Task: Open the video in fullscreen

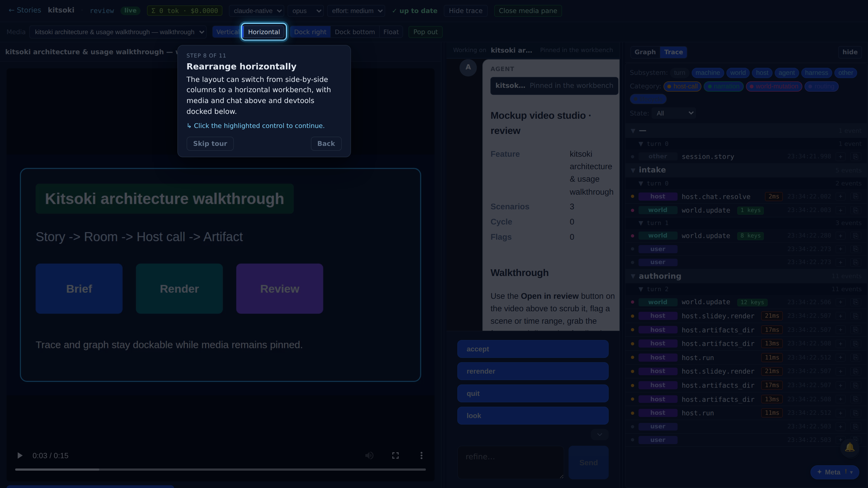Action: [x=395, y=456]
